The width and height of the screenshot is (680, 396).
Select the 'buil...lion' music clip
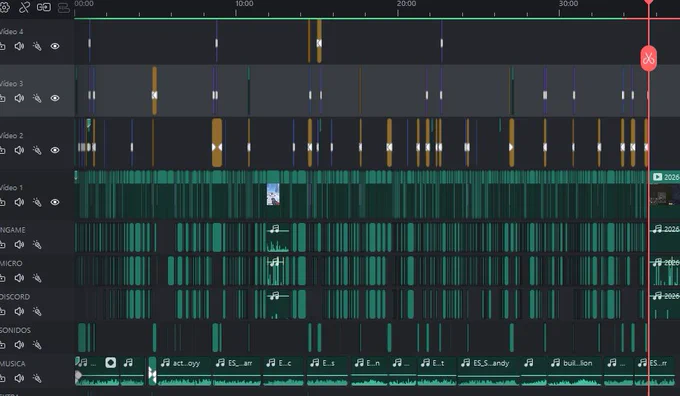(575, 371)
